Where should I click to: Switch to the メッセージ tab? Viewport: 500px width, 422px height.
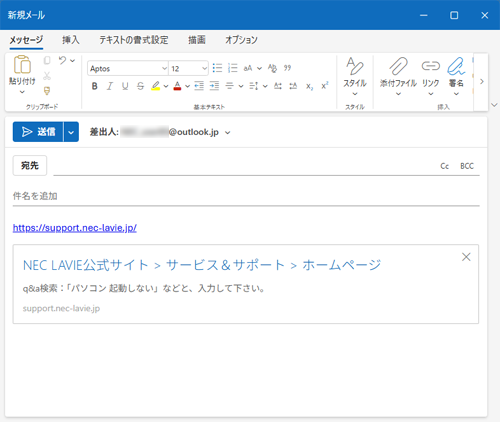click(26, 40)
